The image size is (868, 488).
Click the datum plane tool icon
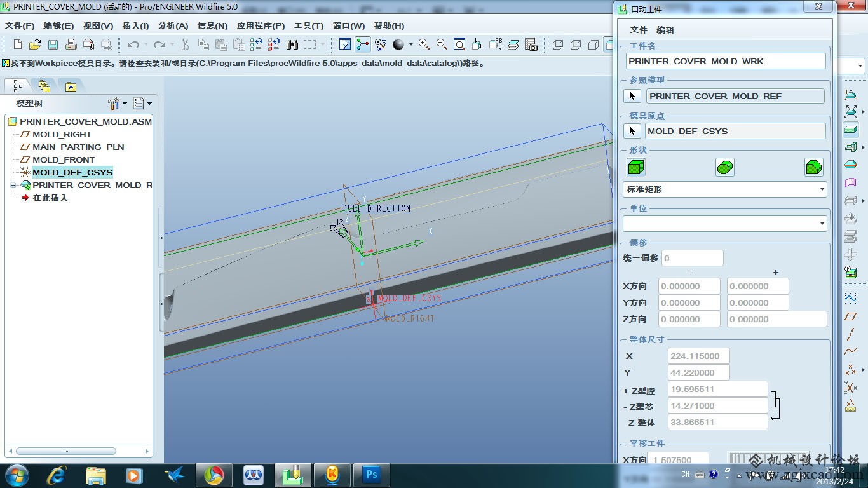click(x=851, y=316)
